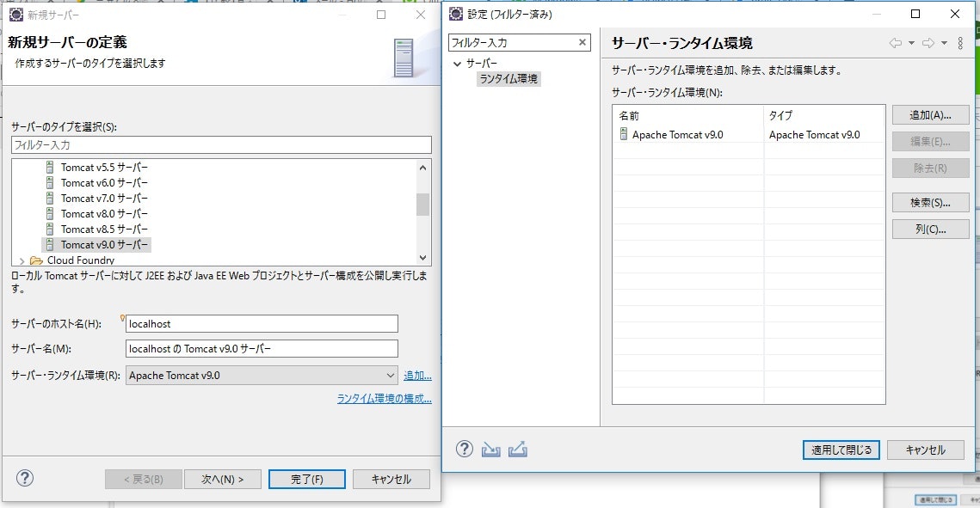The height and width of the screenshot is (508, 980).
Task: Click the server host name field
Action: click(x=262, y=324)
